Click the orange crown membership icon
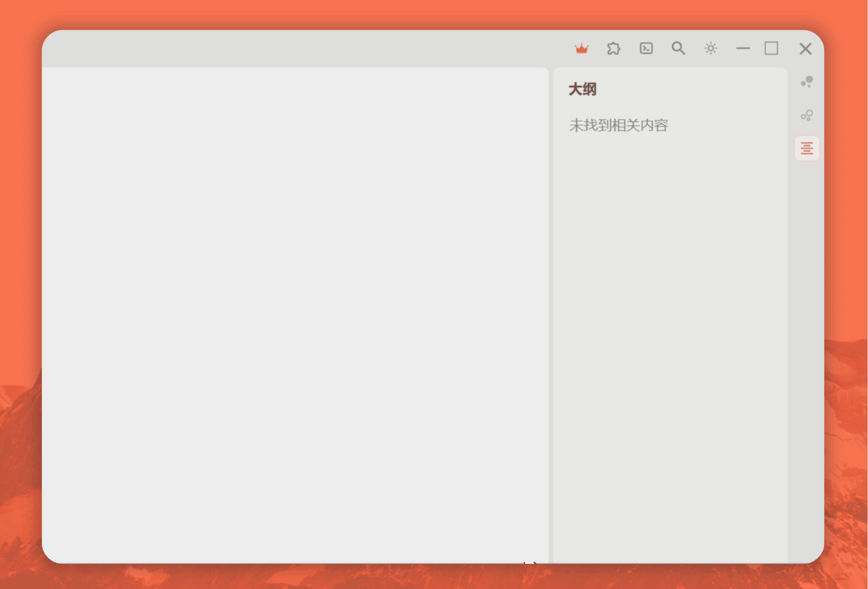 point(582,49)
